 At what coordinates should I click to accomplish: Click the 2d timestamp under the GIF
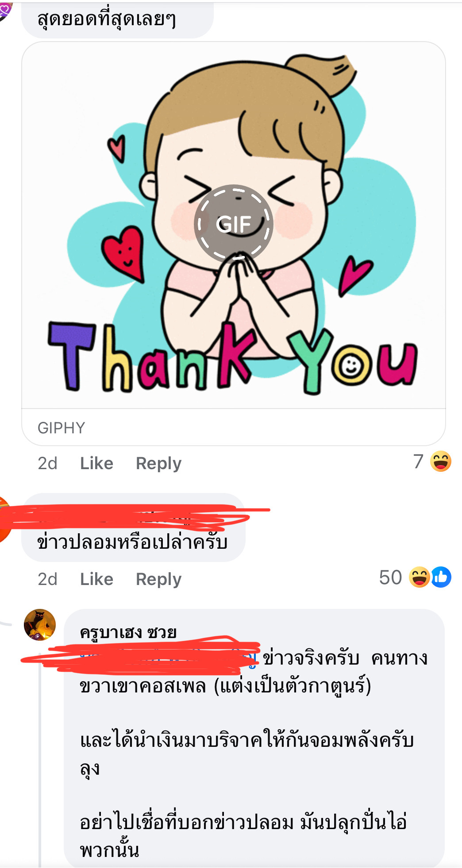coord(47,463)
